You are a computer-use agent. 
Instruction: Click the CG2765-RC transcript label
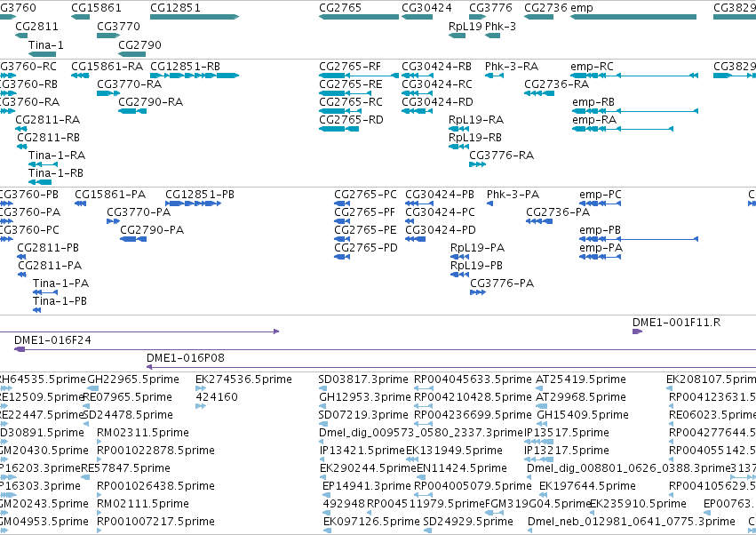pos(351,102)
